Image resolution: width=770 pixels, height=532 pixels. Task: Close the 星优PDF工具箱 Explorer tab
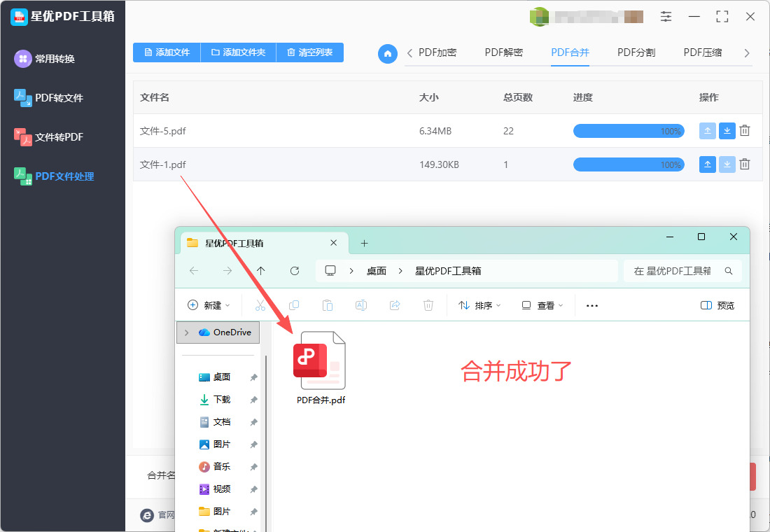point(333,243)
